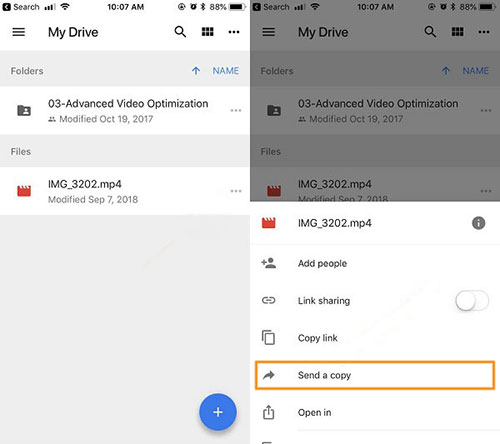The image size is (500, 444).
Task: Toggle the Link sharing switch
Action: tap(472, 301)
